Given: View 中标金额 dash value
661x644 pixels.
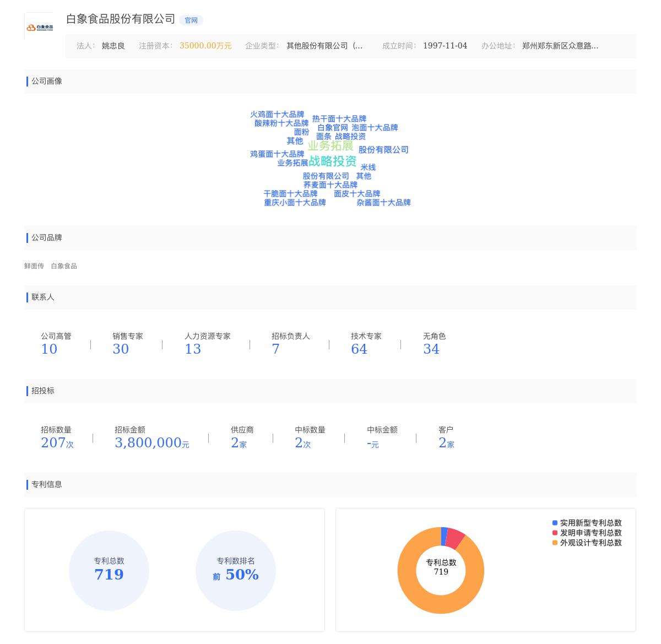Looking at the screenshot, I should 382,437.
